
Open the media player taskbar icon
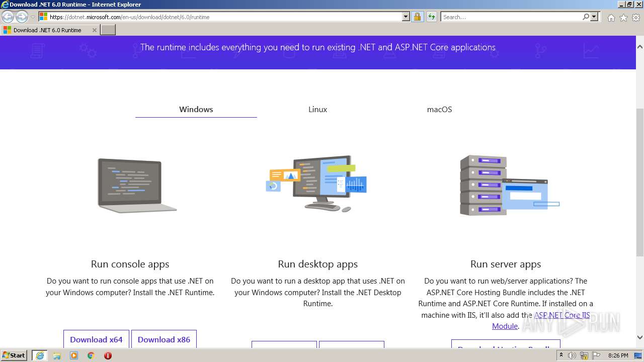[x=74, y=355]
